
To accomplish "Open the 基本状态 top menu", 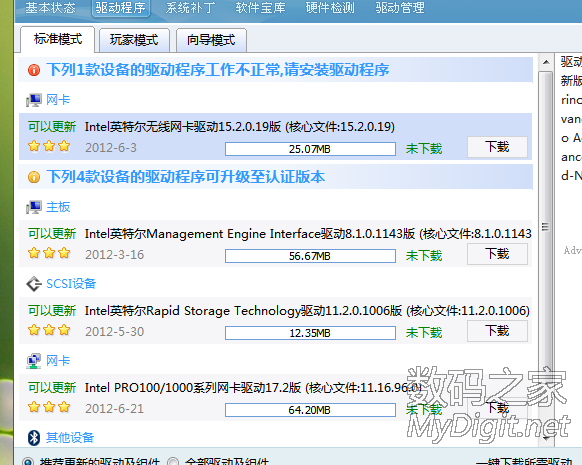I will pos(50,7).
